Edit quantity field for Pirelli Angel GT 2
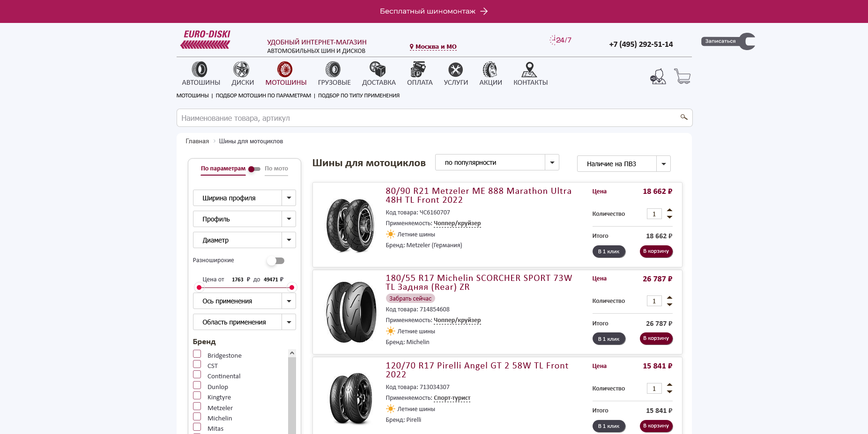The height and width of the screenshot is (434, 868). click(654, 388)
